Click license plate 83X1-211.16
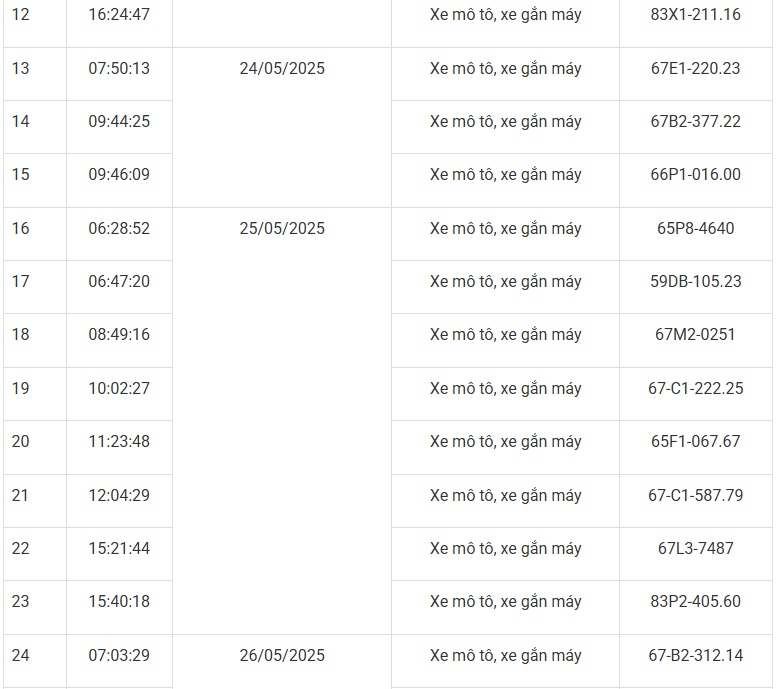The height and width of the screenshot is (689, 776). pyautogui.click(x=695, y=15)
